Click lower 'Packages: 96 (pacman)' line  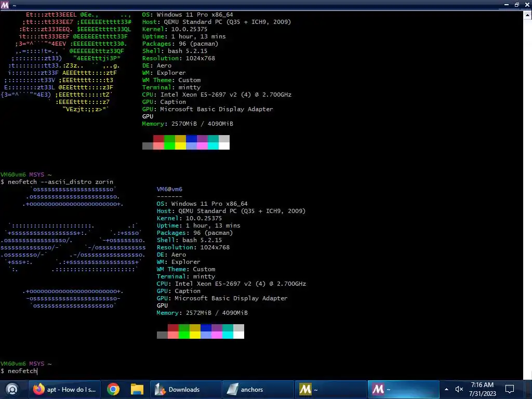(x=195, y=233)
